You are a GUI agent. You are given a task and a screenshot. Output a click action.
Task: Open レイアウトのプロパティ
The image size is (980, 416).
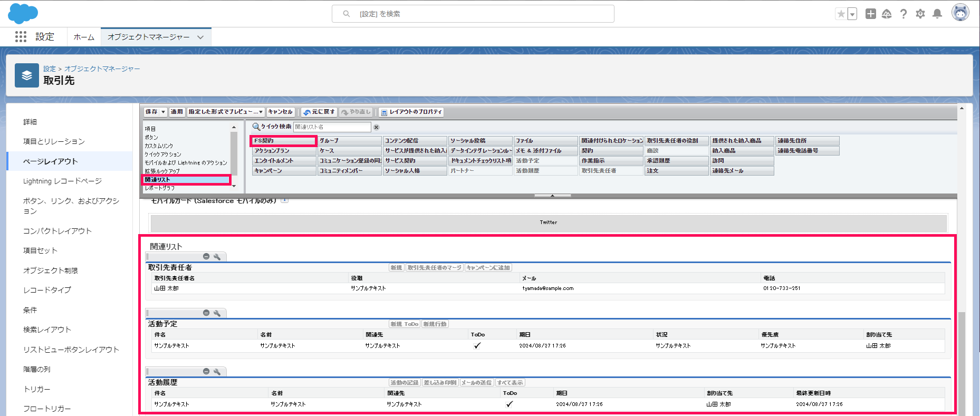[x=411, y=112]
